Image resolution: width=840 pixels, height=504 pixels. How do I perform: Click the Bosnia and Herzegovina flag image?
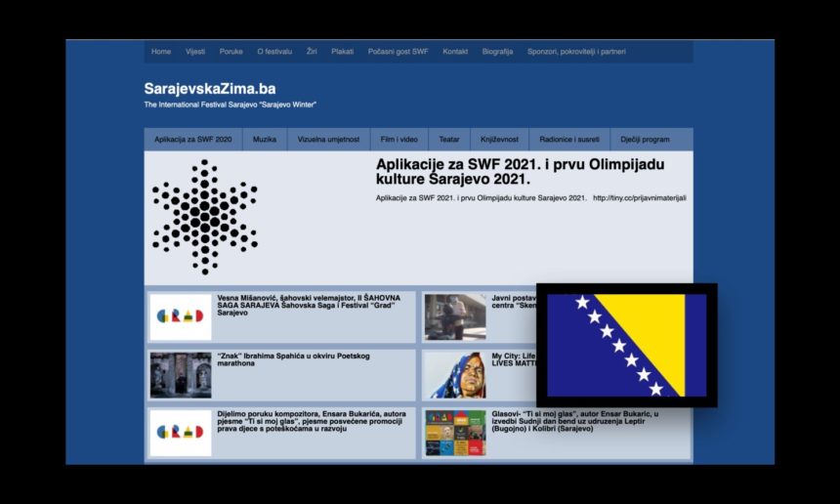pyautogui.click(x=626, y=345)
